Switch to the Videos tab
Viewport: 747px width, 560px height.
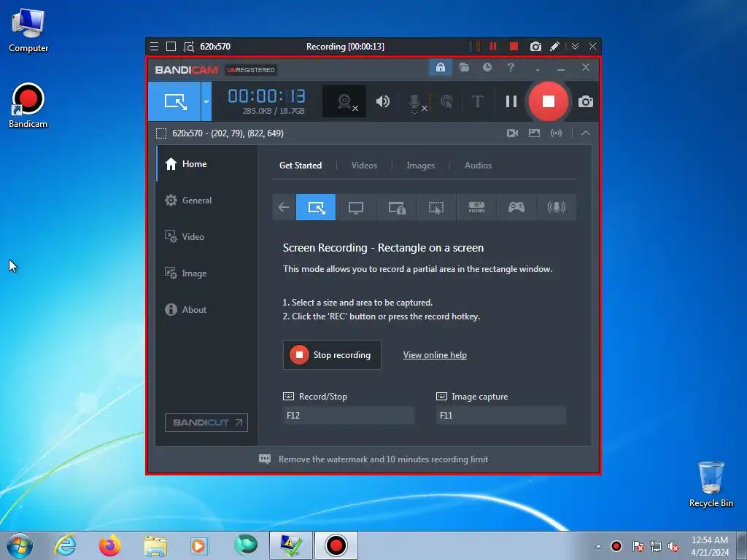click(365, 166)
